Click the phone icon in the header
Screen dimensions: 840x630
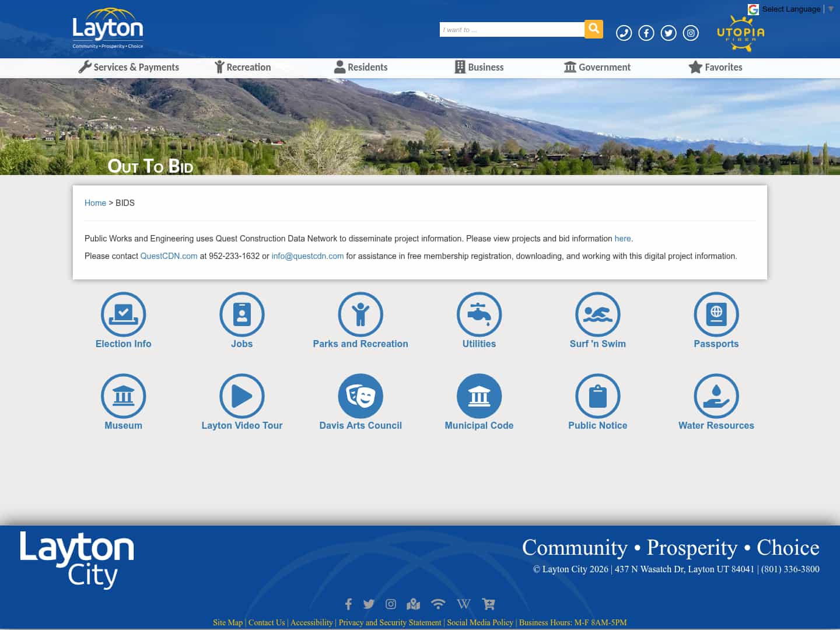point(624,33)
